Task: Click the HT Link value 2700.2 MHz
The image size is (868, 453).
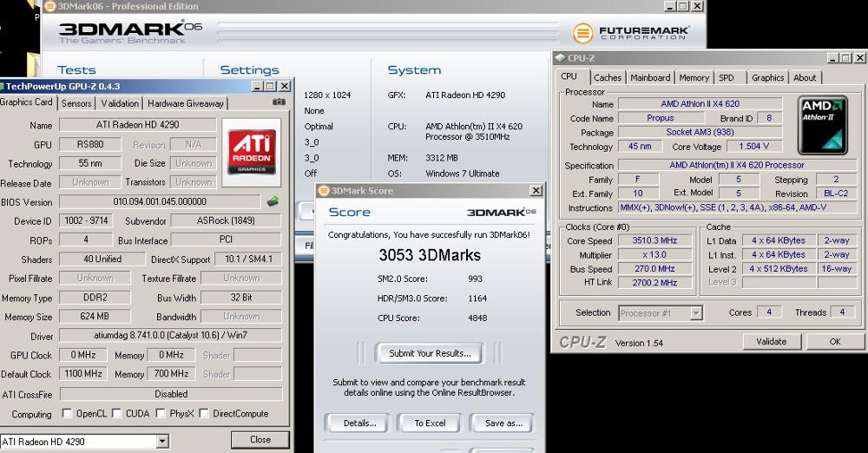Action: (654, 282)
